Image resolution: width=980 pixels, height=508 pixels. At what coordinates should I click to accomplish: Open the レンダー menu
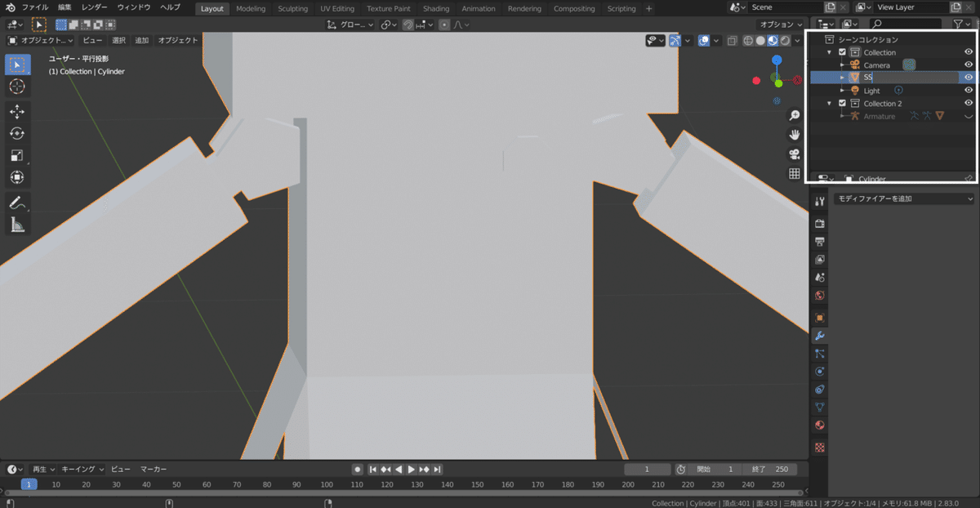[x=94, y=7]
